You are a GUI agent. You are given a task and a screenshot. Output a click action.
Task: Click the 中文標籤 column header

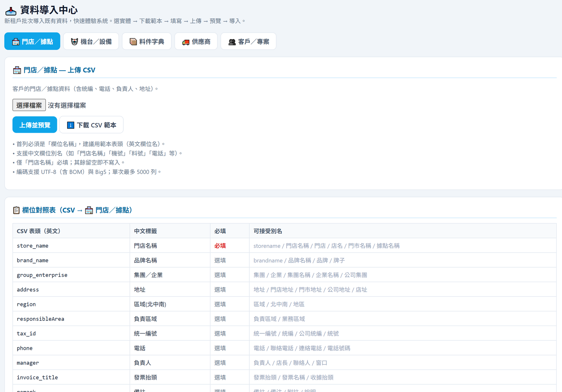pos(170,231)
